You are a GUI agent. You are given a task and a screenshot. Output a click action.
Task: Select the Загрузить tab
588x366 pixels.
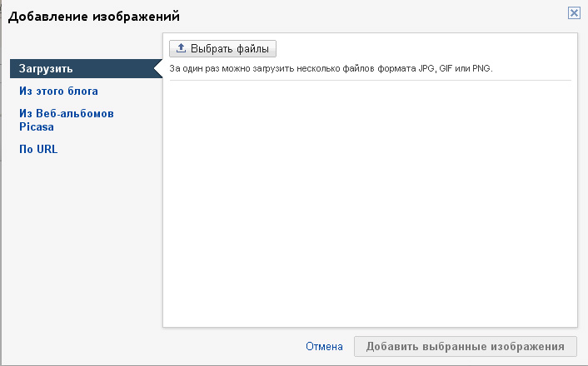[x=86, y=68]
